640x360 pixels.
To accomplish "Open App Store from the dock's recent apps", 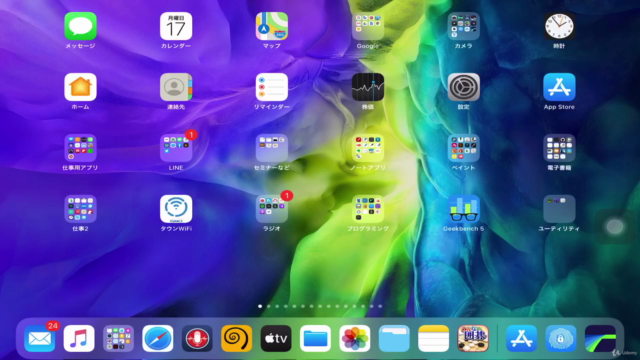I will point(521,338).
